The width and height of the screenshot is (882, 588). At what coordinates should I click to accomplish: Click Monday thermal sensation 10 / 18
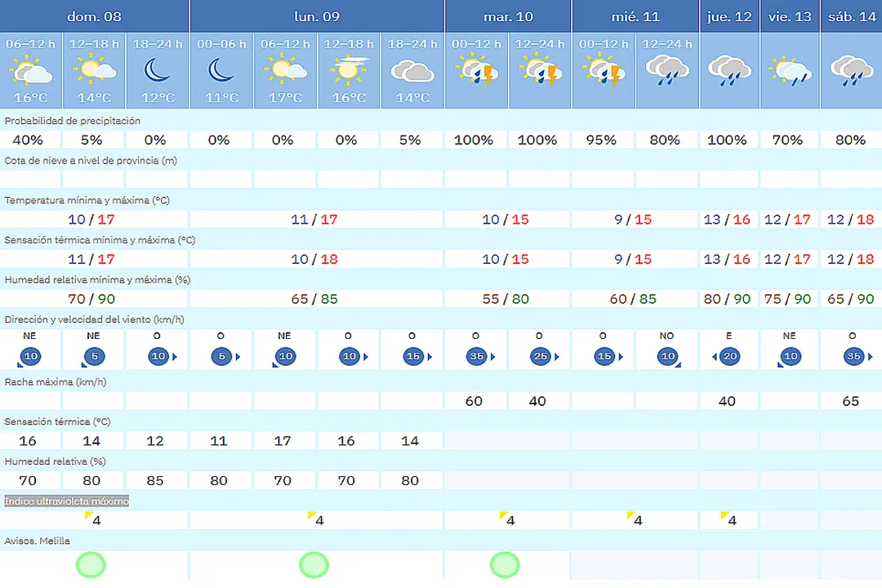pos(314,259)
